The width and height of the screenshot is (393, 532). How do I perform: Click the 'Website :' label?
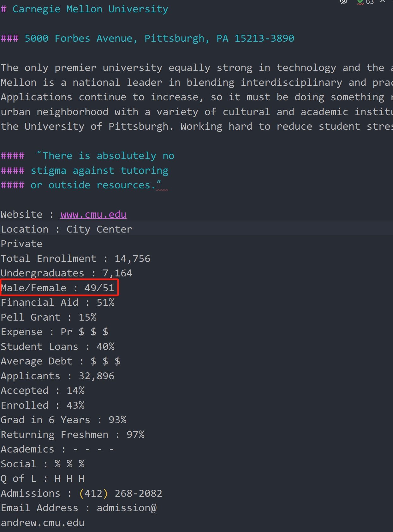pyautogui.click(x=27, y=215)
